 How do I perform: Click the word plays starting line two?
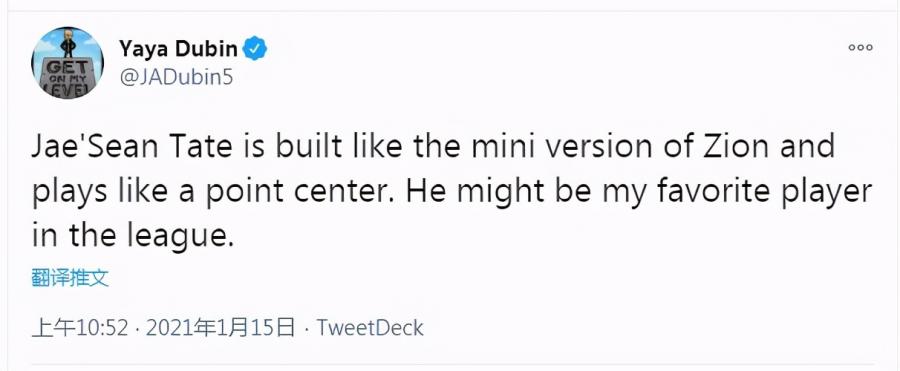[x=69, y=192]
